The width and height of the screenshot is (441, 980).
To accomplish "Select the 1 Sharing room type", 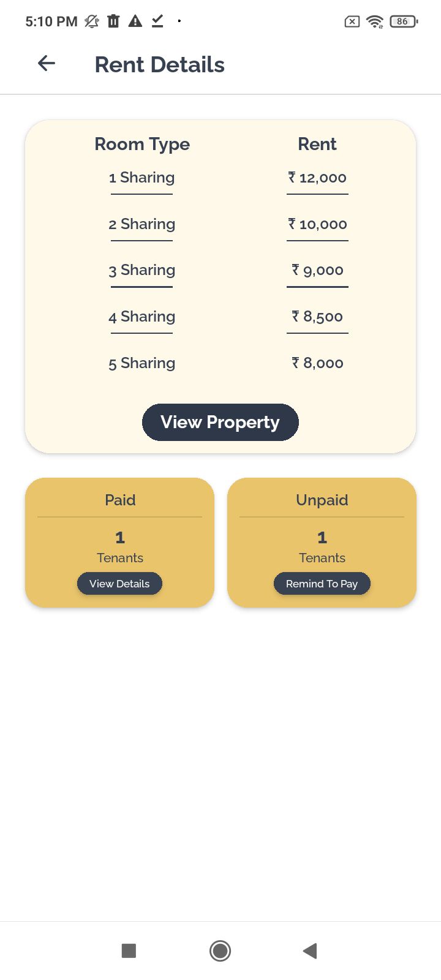I will point(141,178).
